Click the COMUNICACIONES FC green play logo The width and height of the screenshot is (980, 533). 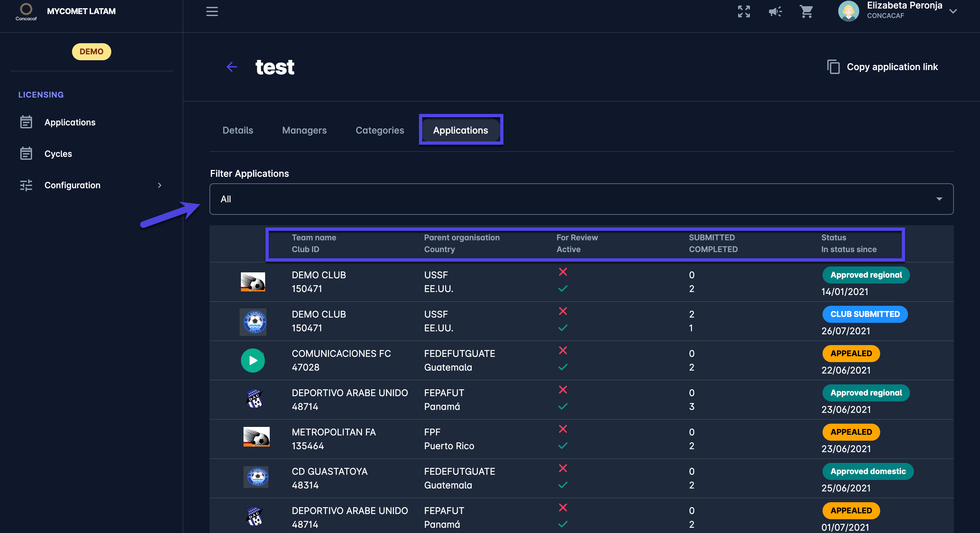tap(253, 360)
